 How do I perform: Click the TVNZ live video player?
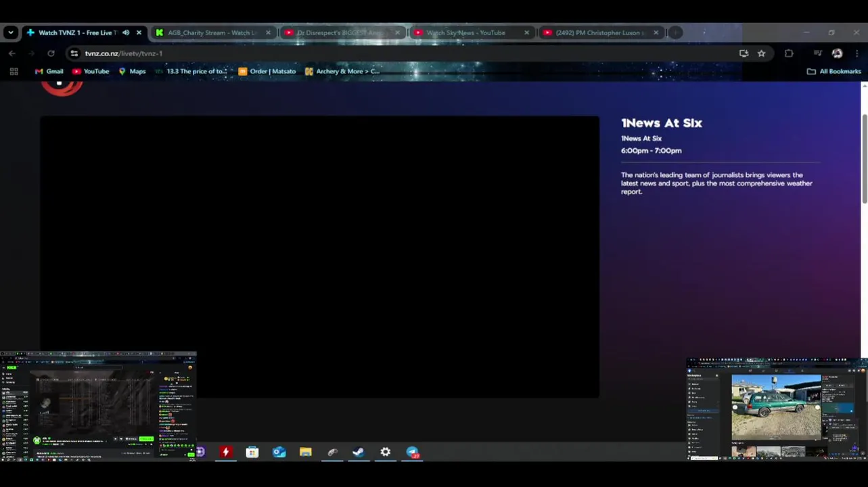coord(319,257)
